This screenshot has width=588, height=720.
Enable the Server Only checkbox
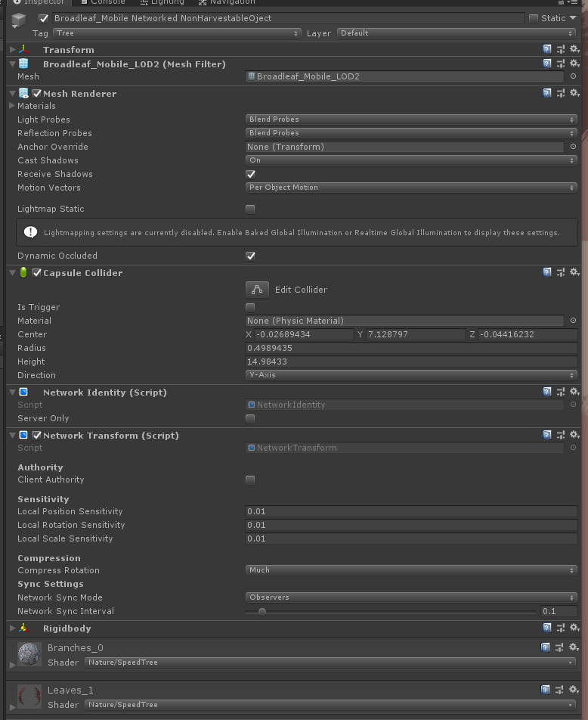point(250,418)
